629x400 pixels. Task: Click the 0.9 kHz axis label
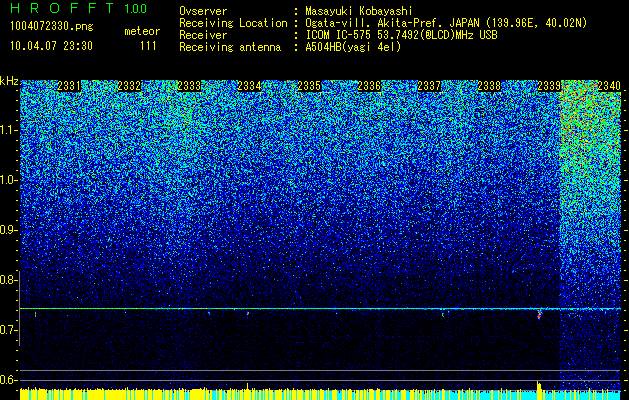coord(9,230)
